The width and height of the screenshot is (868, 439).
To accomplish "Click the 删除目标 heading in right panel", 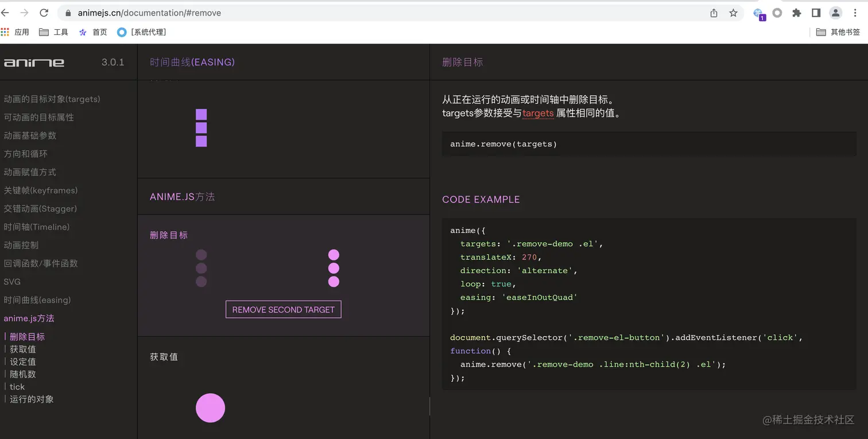I will pos(463,63).
